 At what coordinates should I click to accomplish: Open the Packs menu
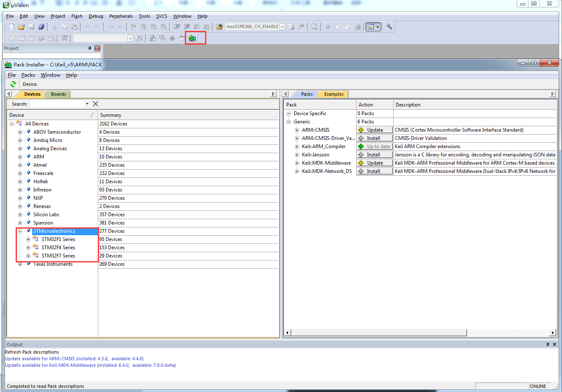coord(28,75)
